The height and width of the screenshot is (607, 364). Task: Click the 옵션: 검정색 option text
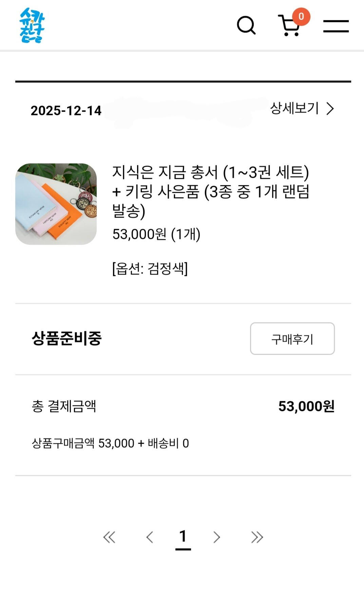click(x=150, y=269)
